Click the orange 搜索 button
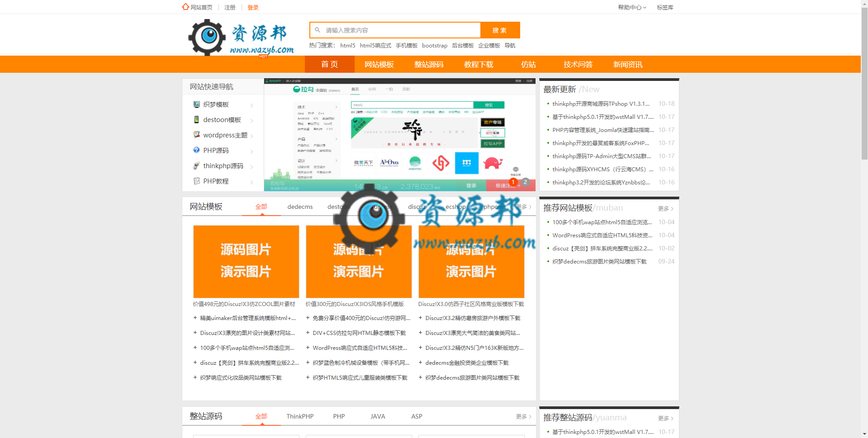 point(500,30)
